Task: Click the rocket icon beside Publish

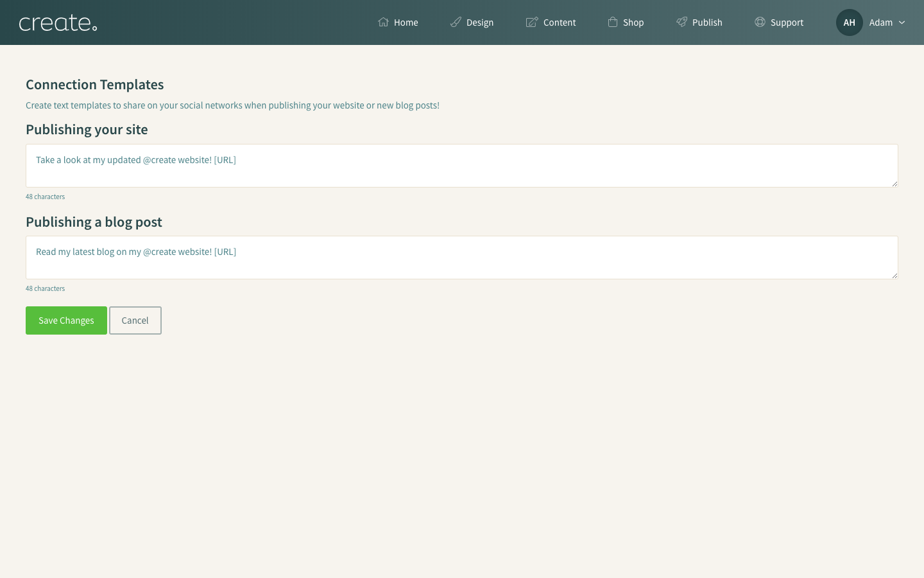Action: 681,22
